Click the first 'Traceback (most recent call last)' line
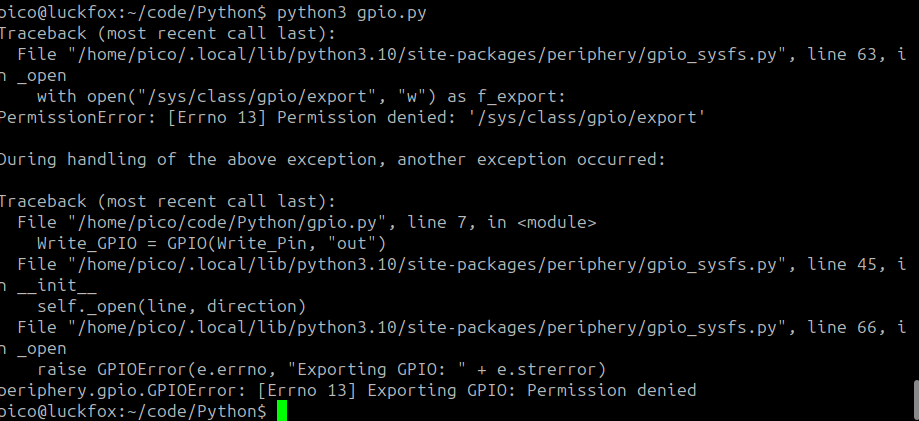 coord(168,33)
